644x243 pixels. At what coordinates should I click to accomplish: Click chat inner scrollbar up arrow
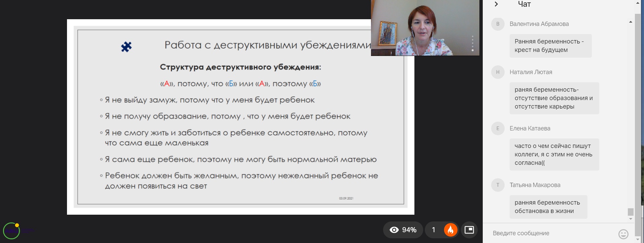tap(631, 22)
